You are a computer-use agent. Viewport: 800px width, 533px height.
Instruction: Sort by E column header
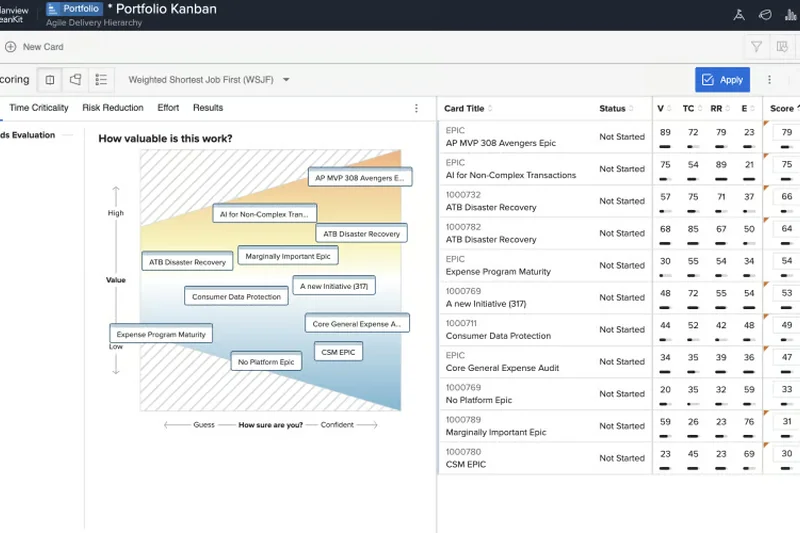coord(748,108)
